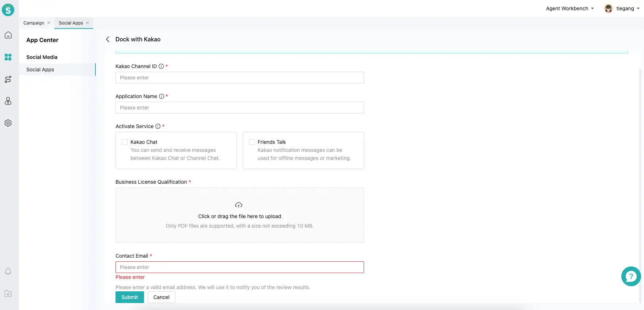644x310 pixels.
Task: Click the Business License Qualification label
Action: [151, 182]
